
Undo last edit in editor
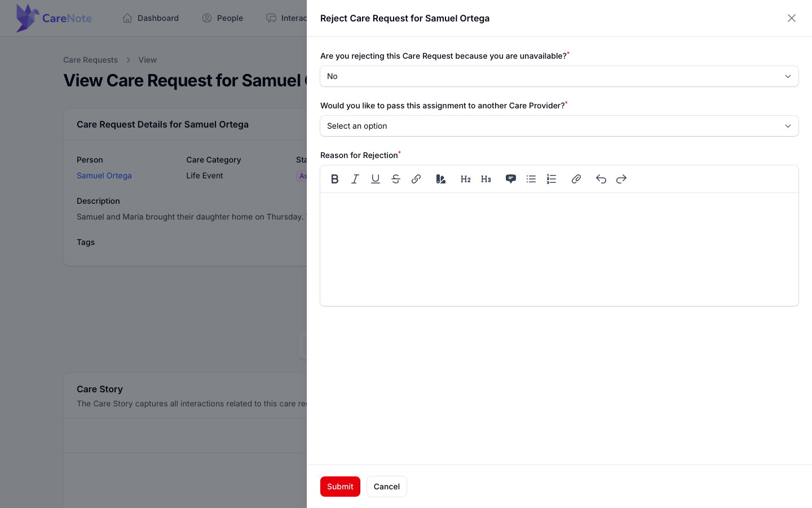pos(601,179)
